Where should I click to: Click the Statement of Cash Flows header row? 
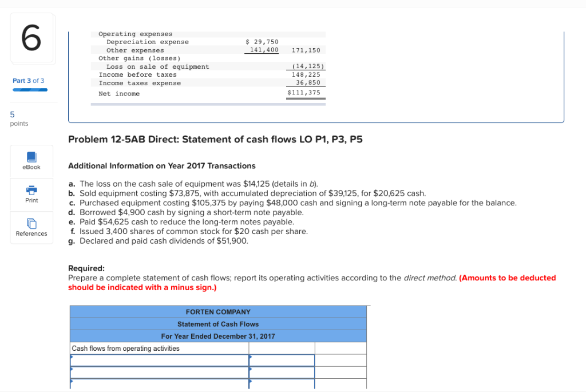(218, 324)
